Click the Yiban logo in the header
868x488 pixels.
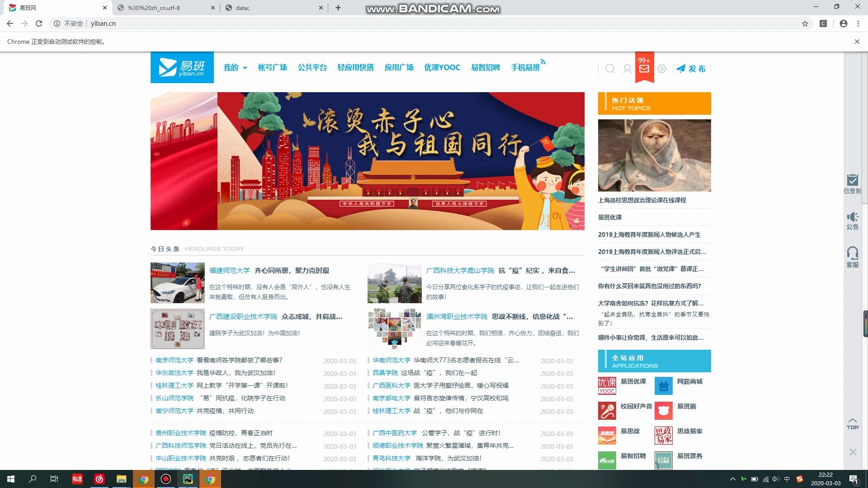[182, 67]
